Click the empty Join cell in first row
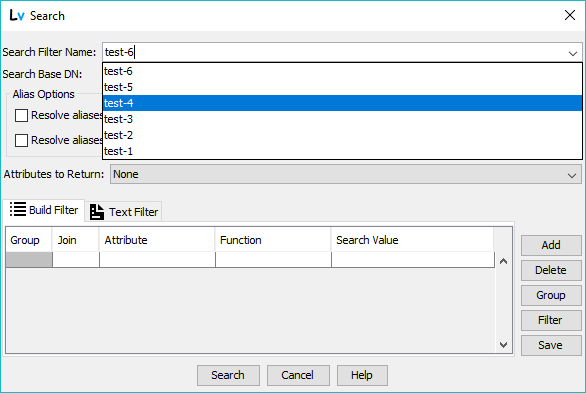Image resolution: width=586 pixels, height=393 pixels. [x=76, y=260]
